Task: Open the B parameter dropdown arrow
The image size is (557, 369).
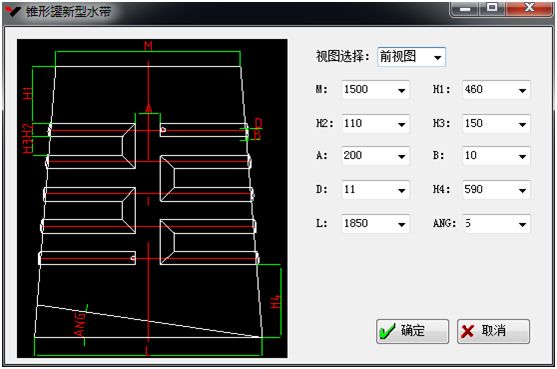Action: pyautogui.click(x=522, y=156)
